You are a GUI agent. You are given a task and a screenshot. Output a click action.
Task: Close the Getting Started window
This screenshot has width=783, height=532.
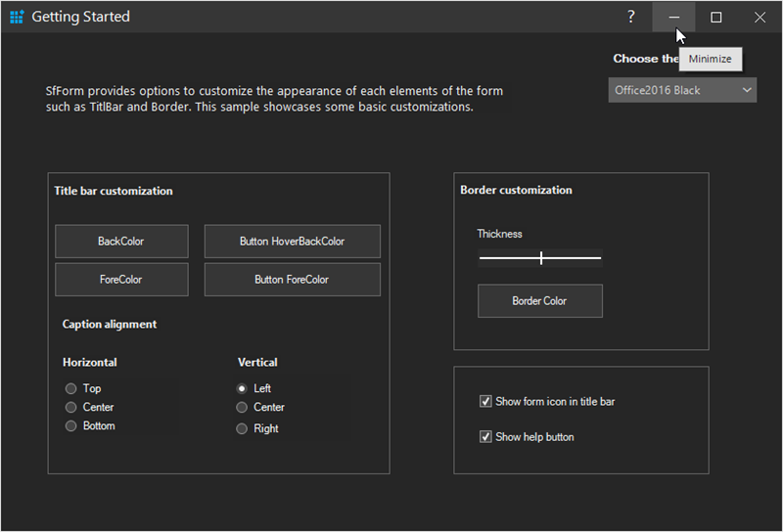[760, 17]
